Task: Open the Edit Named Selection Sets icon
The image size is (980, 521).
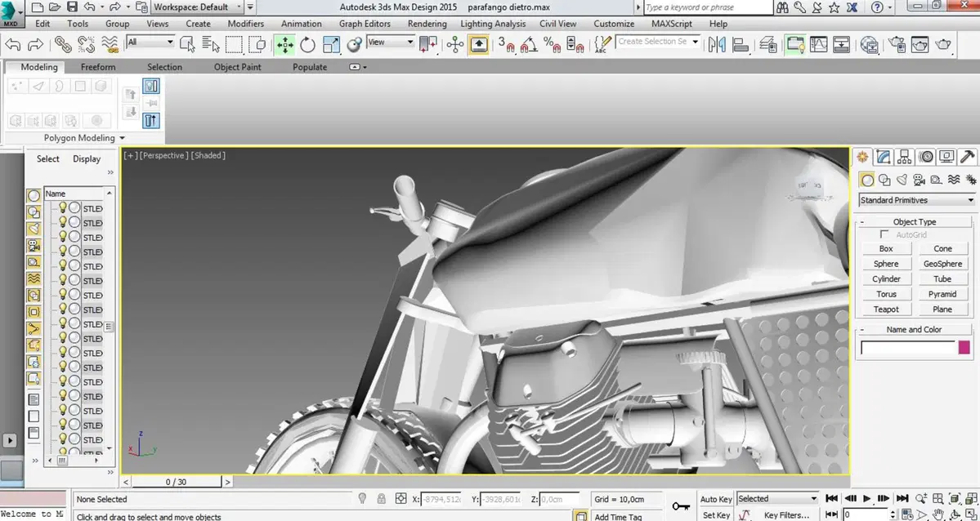Action: click(602, 44)
